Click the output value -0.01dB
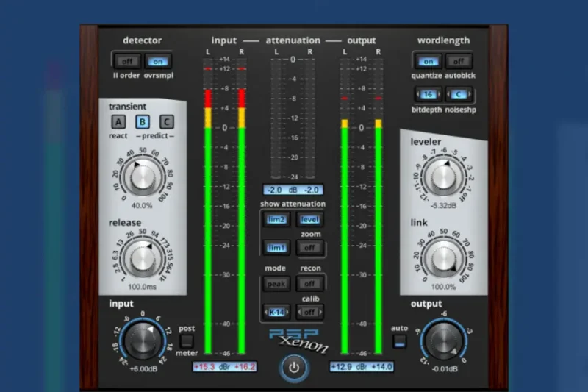Image resolution: width=588 pixels, height=392 pixels. [x=445, y=369]
